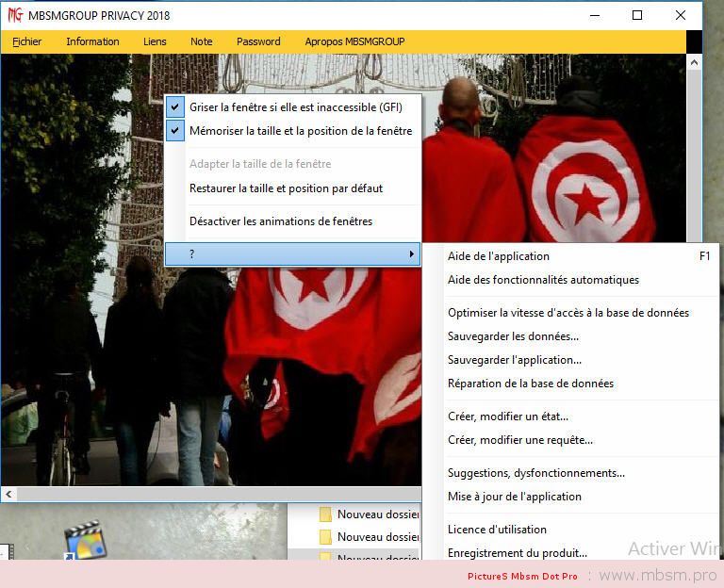The width and height of the screenshot is (724, 588).
Task: Select Désactiver les animations de fenêtres
Action: (x=281, y=221)
